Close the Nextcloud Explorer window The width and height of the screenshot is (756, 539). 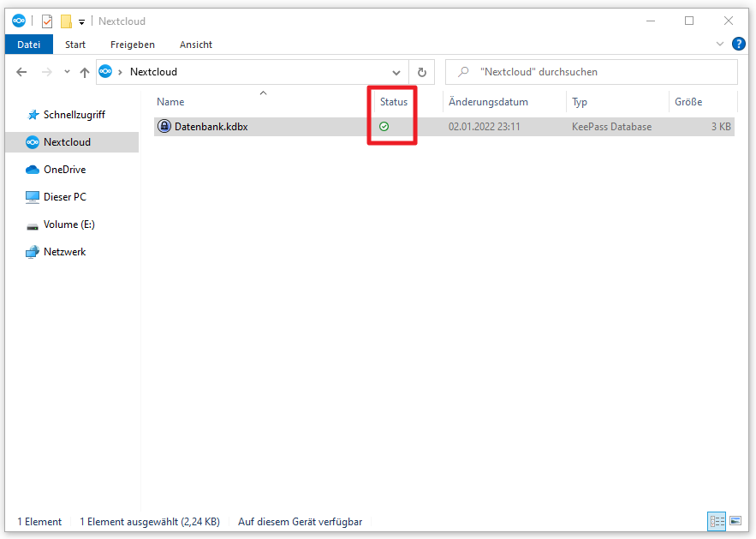[x=729, y=21]
